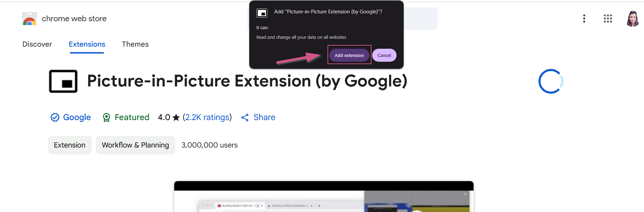644x212 pixels.
Task: Click the loading spinner beside the extension title
Action: click(551, 81)
